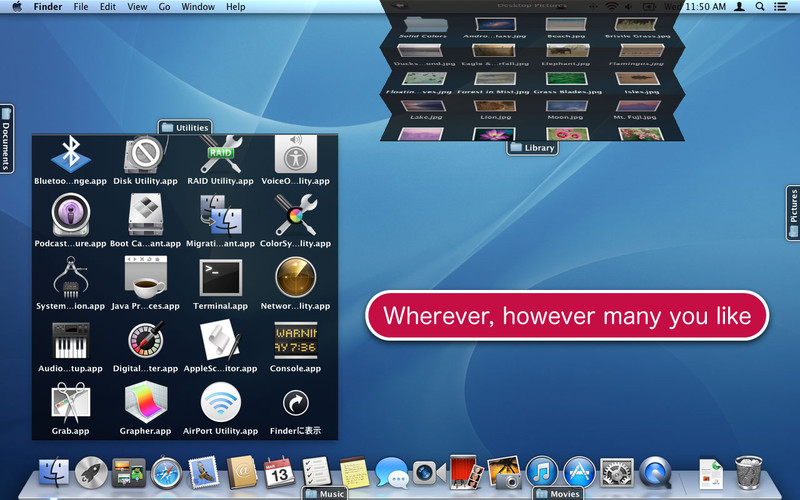This screenshot has width=800, height=500.
Task: Open Bluetooth File Exchange app in Utilities
Action: coord(70,154)
